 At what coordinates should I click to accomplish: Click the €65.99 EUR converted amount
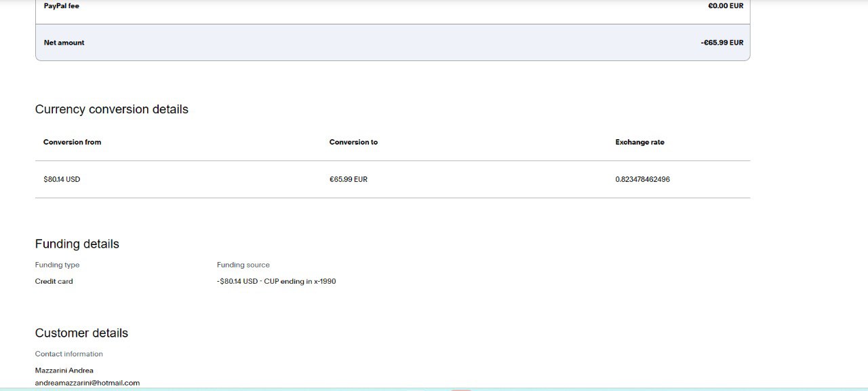pos(348,180)
